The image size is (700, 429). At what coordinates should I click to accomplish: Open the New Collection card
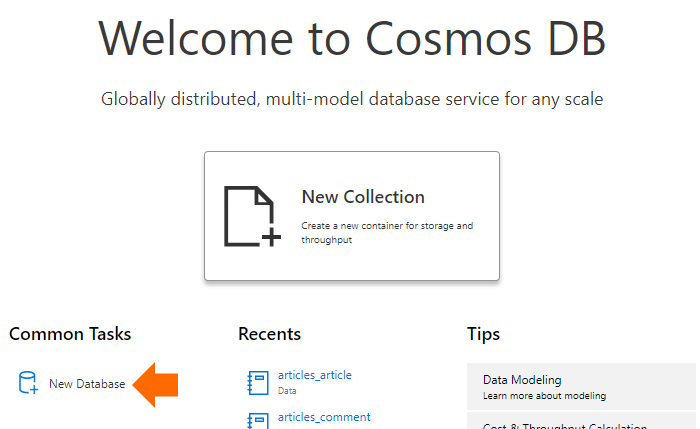coord(352,216)
